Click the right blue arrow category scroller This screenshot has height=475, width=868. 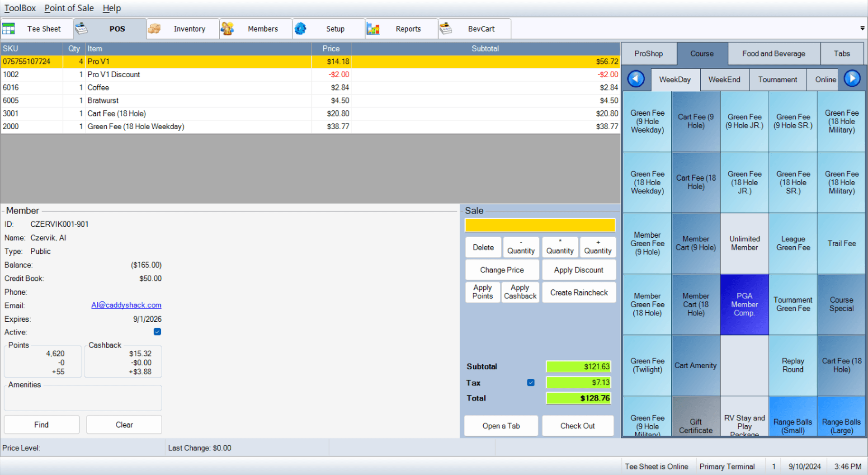click(852, 79)
